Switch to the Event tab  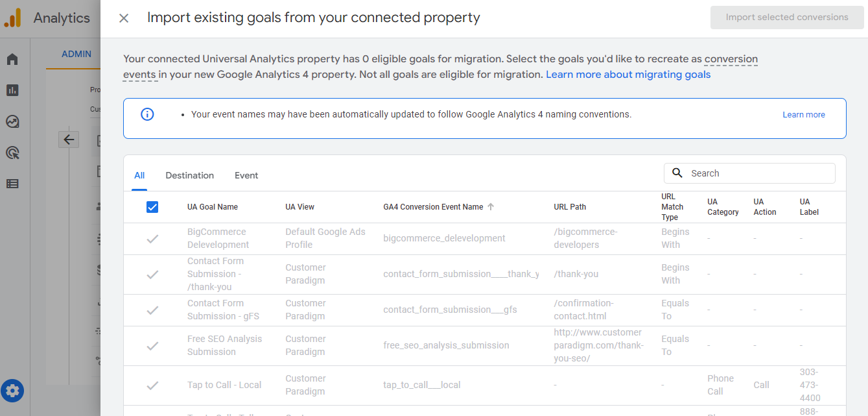tap(246, 175)
